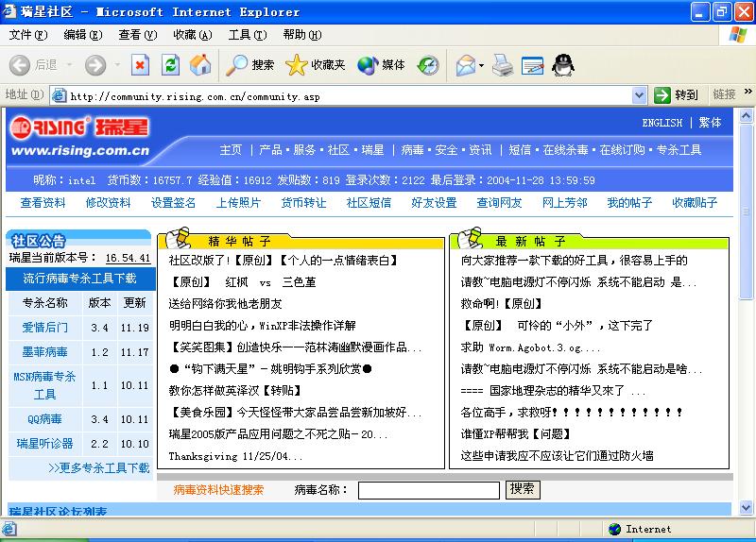Open post Thanksgiving 11/25/04
This screenshot has width=756, height=542.
(x=235, y=456)
